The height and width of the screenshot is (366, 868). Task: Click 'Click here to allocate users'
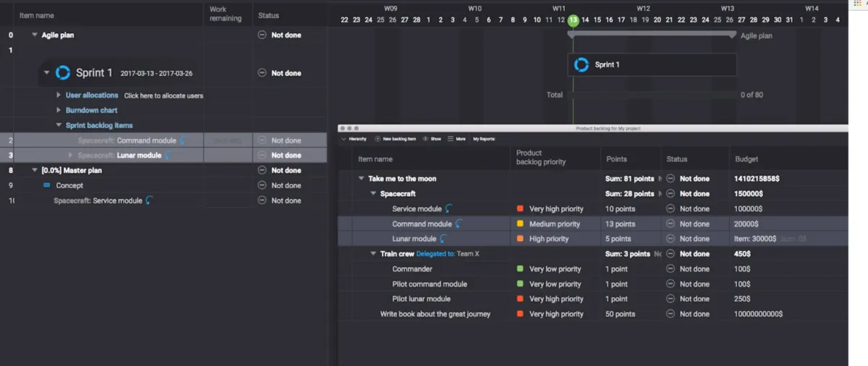[163, 95]
